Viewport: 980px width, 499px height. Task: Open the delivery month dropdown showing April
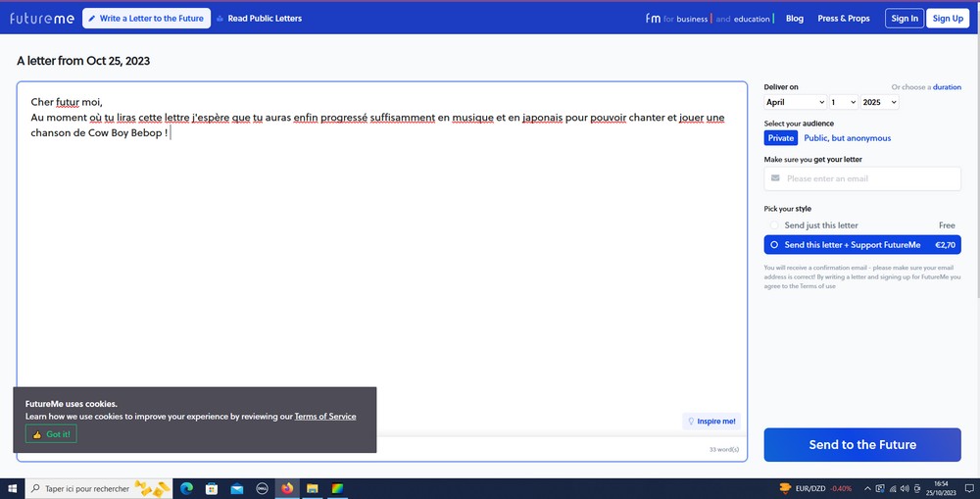click(x=795, y=102)
